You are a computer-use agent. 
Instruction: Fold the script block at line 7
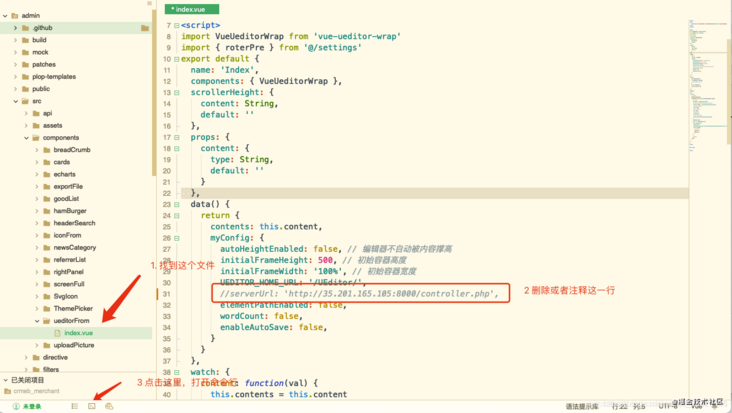(176, 25)
